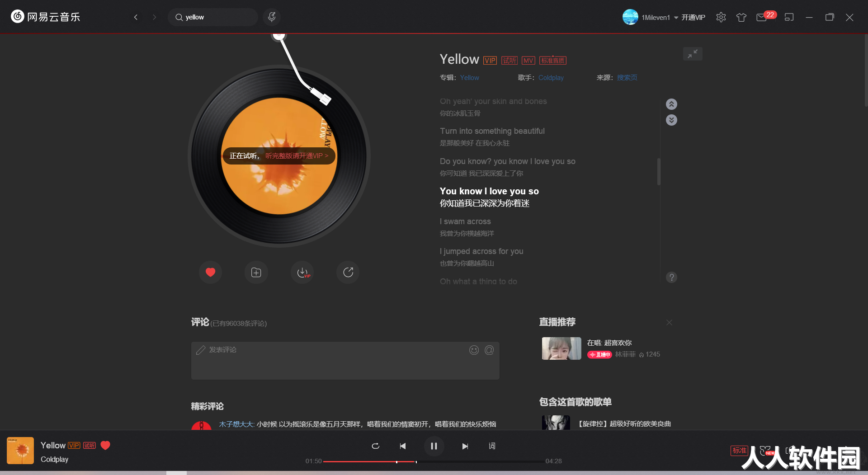Click the VIP download icon
This screenshot has height=475, width=868.
[x=302, y=272]
